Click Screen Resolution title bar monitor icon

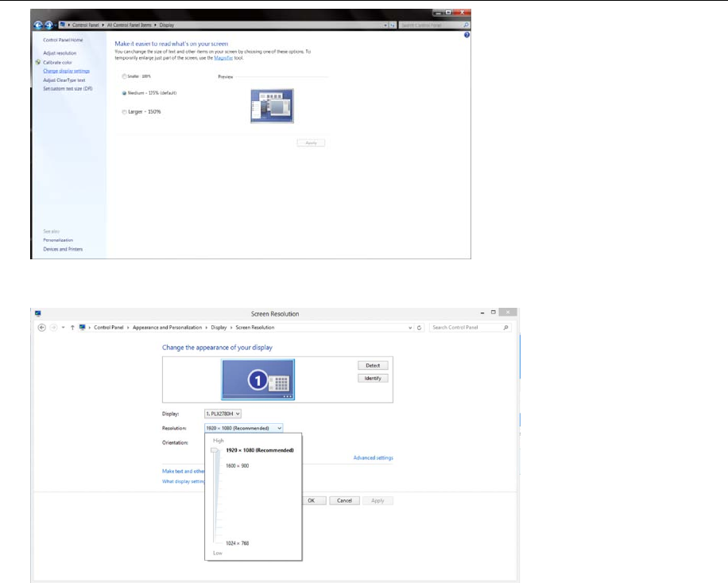(x=37, y=313)
